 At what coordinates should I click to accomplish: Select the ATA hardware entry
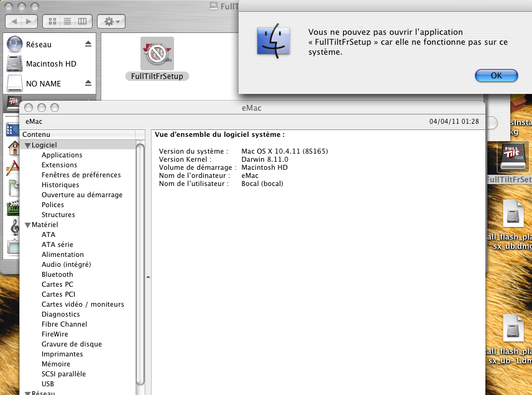(x=48, y=235)
